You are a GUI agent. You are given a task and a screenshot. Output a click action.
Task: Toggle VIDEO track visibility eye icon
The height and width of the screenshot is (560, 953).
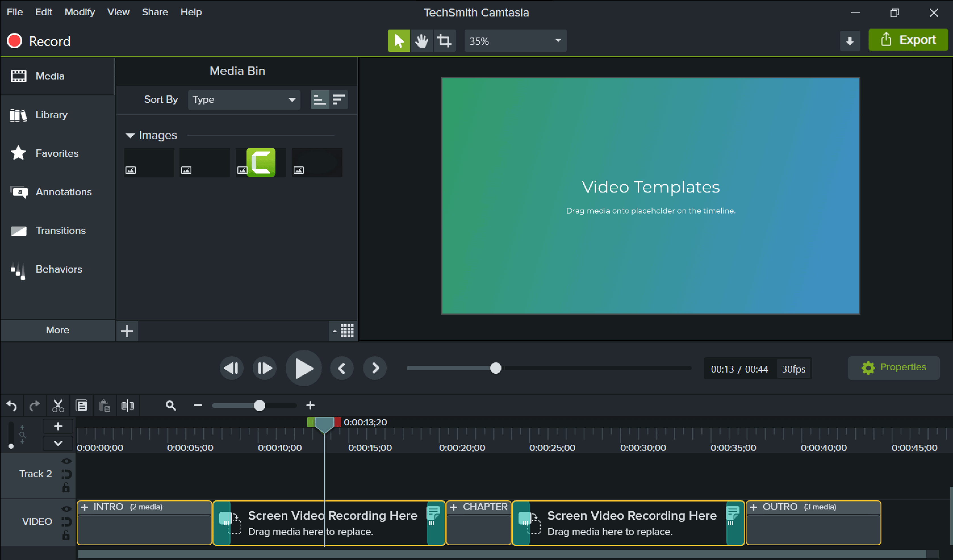tap(66, 509)
